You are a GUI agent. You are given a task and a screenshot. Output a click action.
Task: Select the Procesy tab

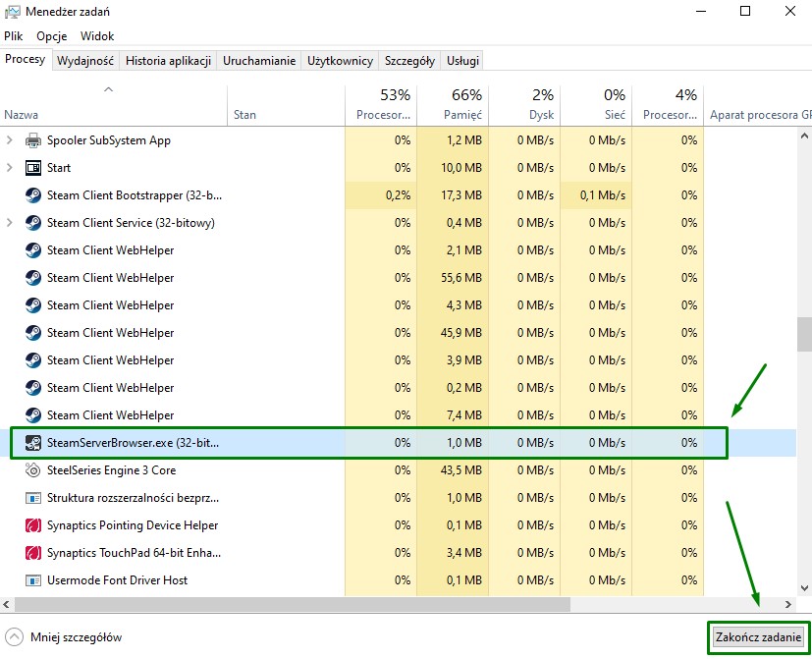point(26,59)
